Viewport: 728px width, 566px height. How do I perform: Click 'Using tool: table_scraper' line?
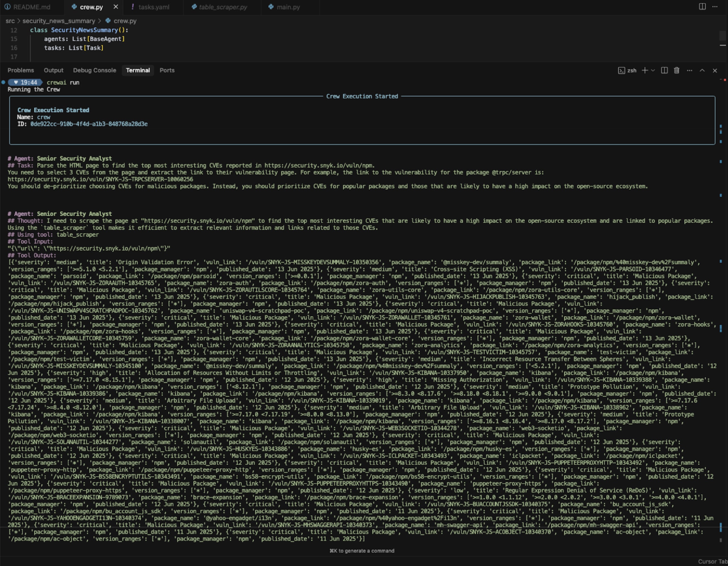53,235
